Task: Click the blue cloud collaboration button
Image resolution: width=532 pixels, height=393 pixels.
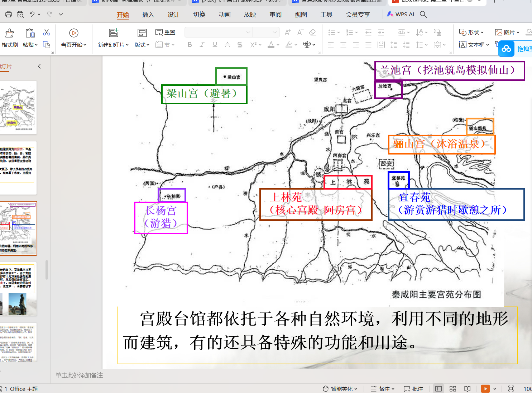Action: point(506,49)
